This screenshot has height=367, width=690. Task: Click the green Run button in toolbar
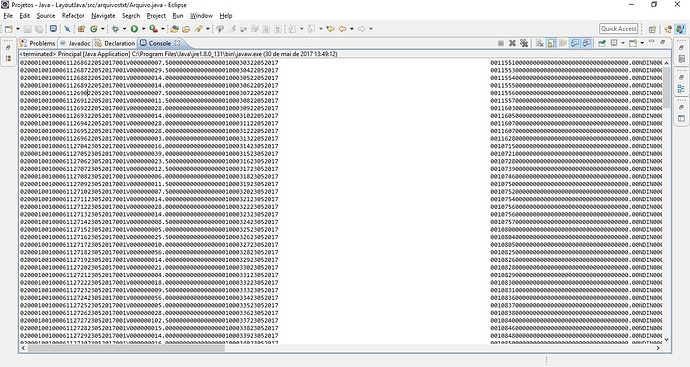pyautogui.click(x=134, y=29)
